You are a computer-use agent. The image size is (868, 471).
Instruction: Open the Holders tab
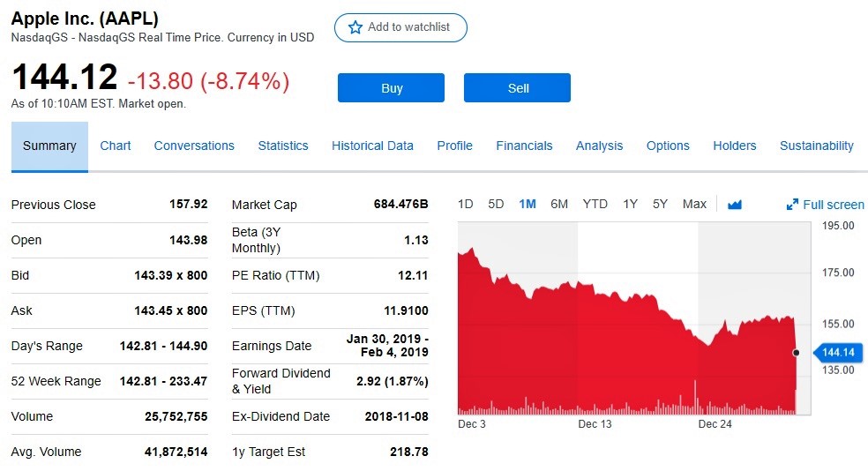(735, 146)
